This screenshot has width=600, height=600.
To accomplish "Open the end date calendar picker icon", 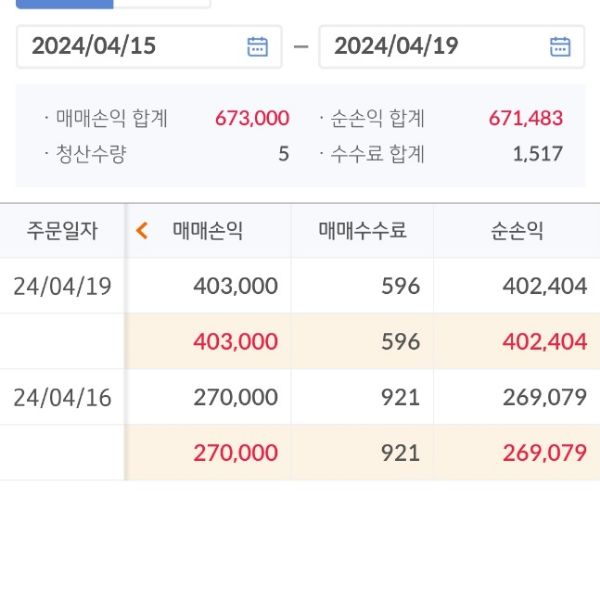I will pyautogui.click(x=560, y=46).
